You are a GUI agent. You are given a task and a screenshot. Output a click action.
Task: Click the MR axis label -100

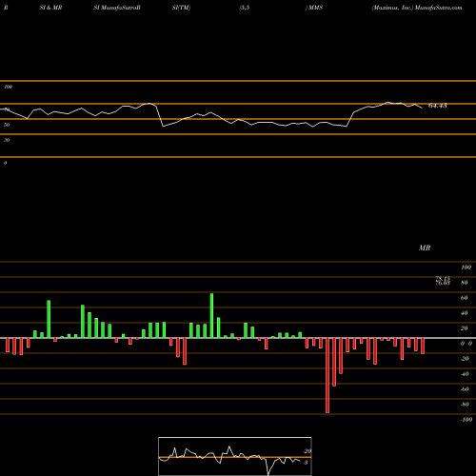(466, 420)
